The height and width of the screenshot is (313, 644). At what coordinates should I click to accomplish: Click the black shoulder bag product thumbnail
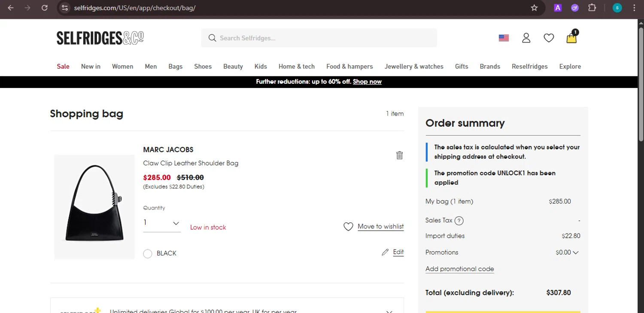pyautogui.click(x=94, y=207)
